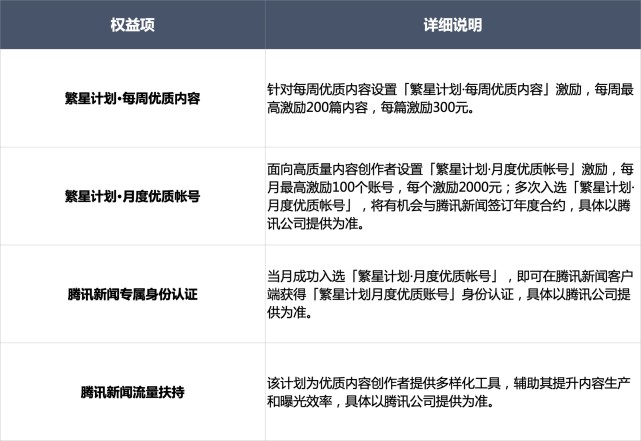Click the 权益项 column header

(132, 25)
